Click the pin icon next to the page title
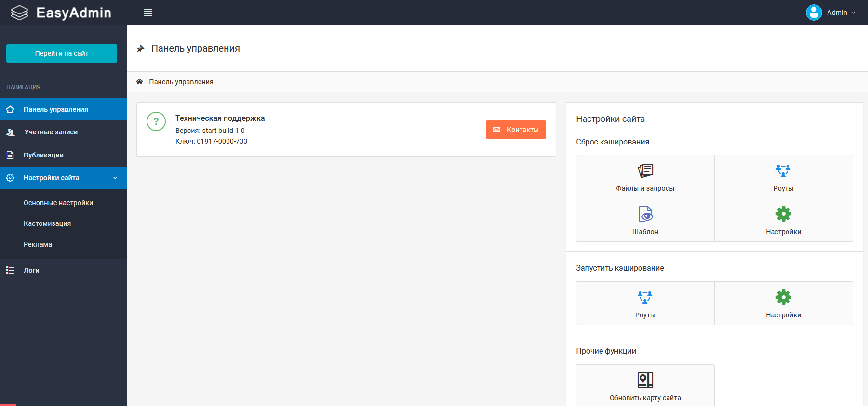The width and height of the screenshot is (868, 406). [x=140, y=49]
